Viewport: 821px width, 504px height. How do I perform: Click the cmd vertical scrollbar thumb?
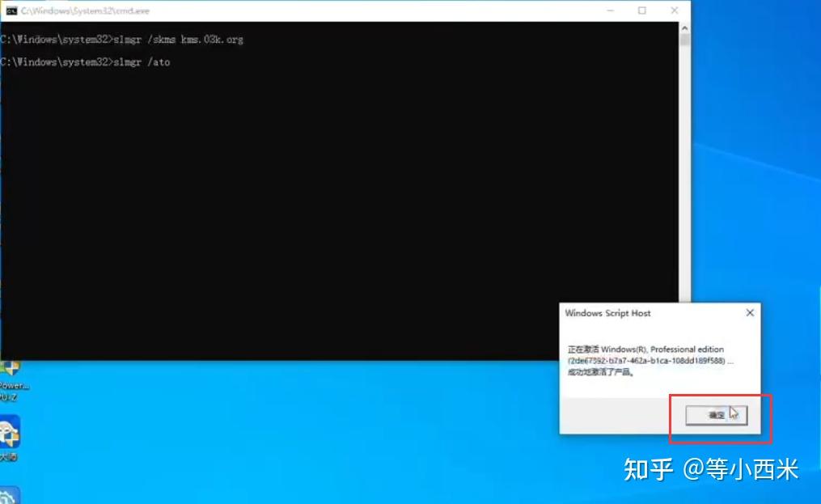click(684, 40)
